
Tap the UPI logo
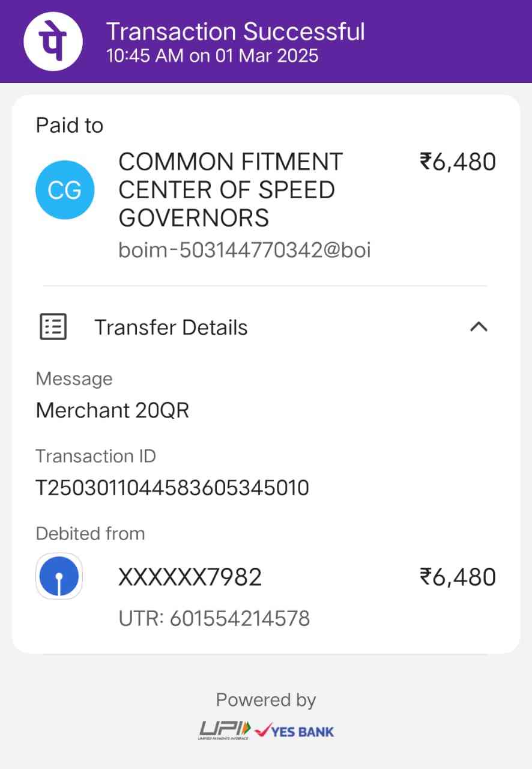(x=224, y=731)
